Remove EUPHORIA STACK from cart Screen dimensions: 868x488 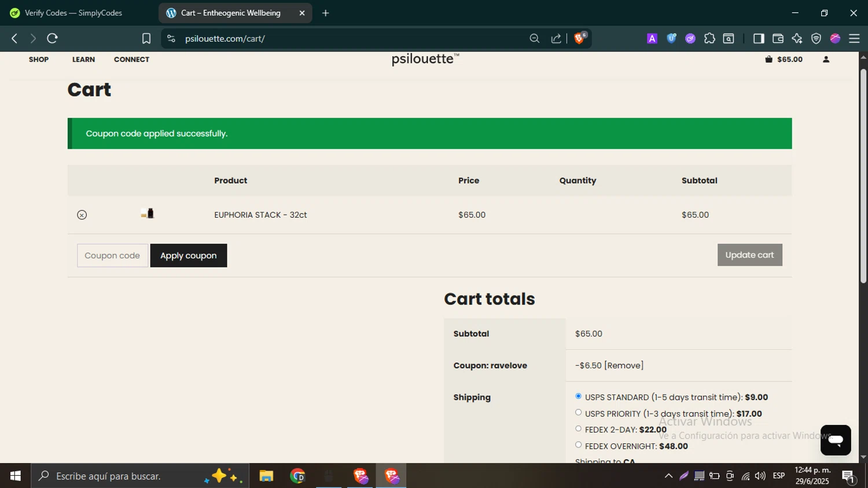coord(82,215)
